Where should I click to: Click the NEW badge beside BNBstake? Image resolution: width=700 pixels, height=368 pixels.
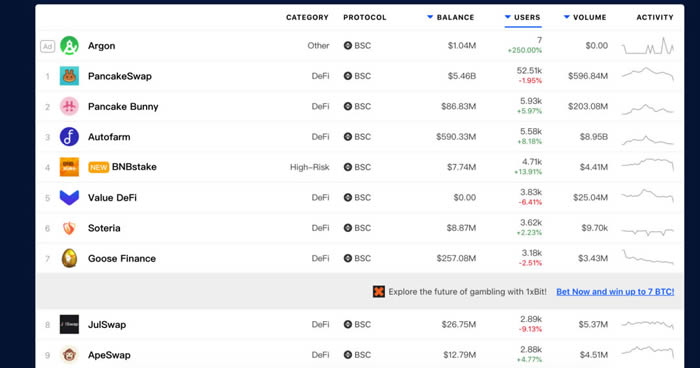coord(99,167)
